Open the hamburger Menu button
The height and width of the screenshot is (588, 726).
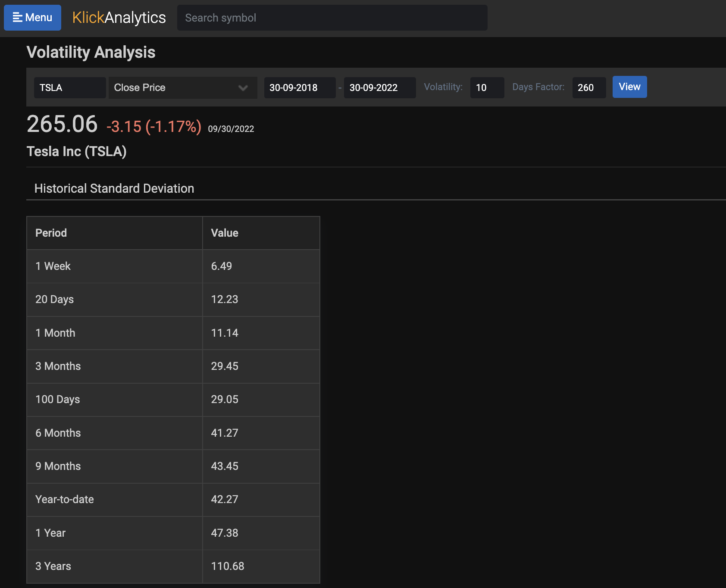click(32, 18)
